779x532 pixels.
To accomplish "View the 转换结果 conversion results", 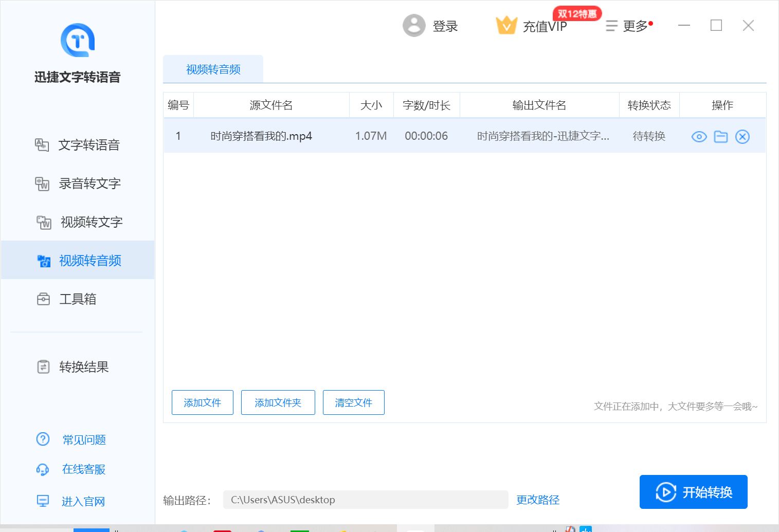I will (84, 366).
